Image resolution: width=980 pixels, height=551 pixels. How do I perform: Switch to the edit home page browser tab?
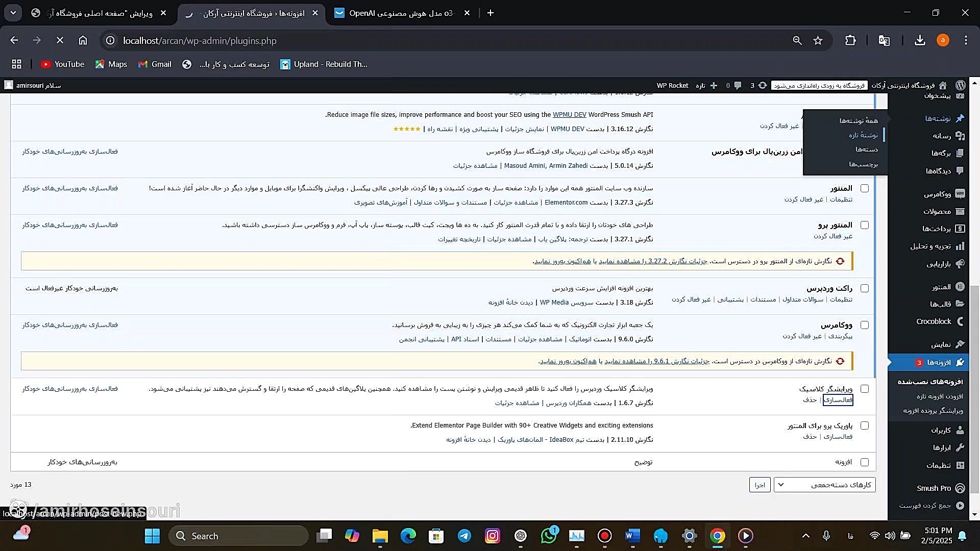(99, 13)
